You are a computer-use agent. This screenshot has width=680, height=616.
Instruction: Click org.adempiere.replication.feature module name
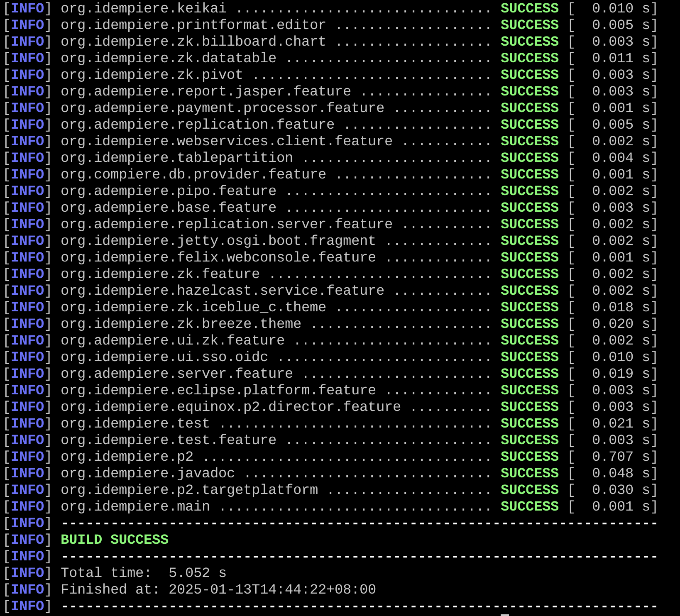(198, 125)
